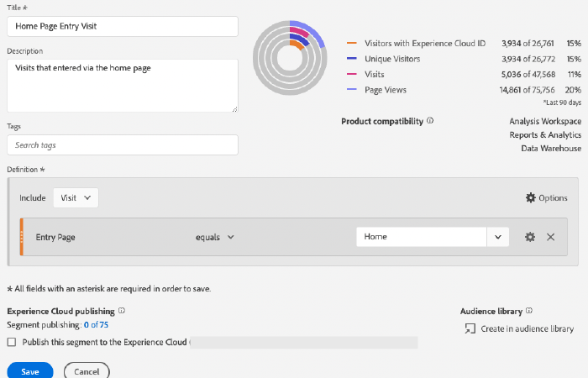Open the 0 of 75 segment publishing link
This screenshot has height=378, width=588.
[96, 325]
